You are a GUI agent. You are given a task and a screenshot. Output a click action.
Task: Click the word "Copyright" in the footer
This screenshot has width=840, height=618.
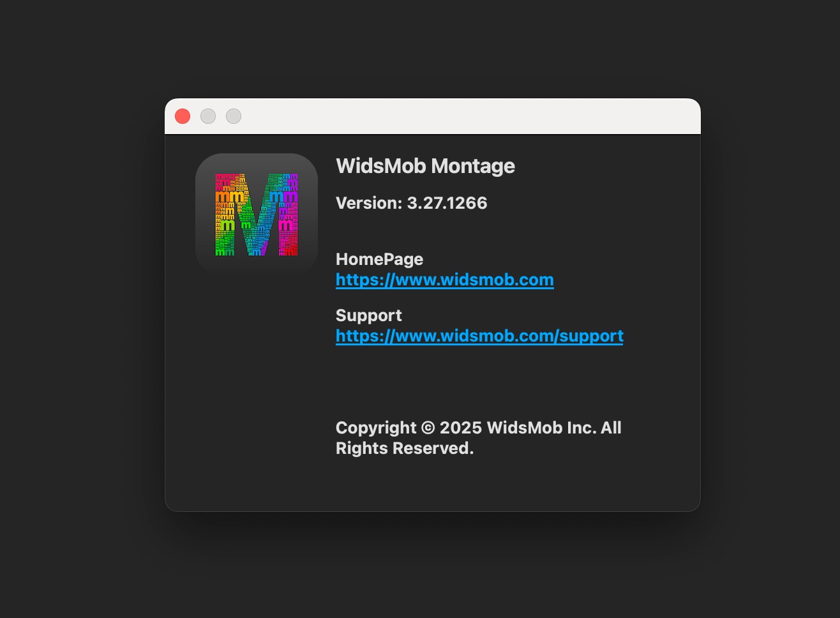376,428
